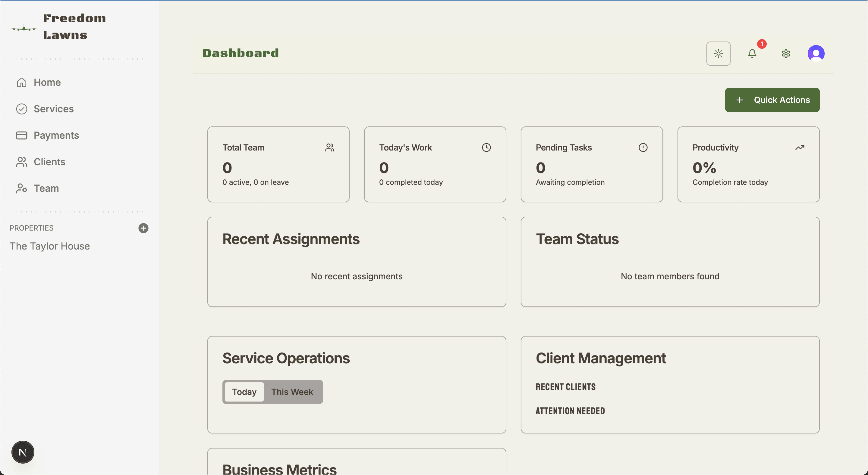Open settings gear icon in header
Screen dimensions: 868x475
(785, 54)
